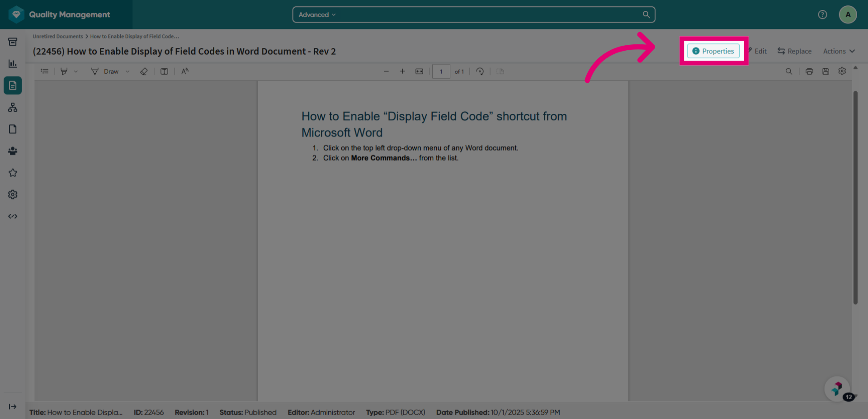Click the document viewer vertical scrollbar
Viewport: 868px width, 419px height.
coord(855,198)
